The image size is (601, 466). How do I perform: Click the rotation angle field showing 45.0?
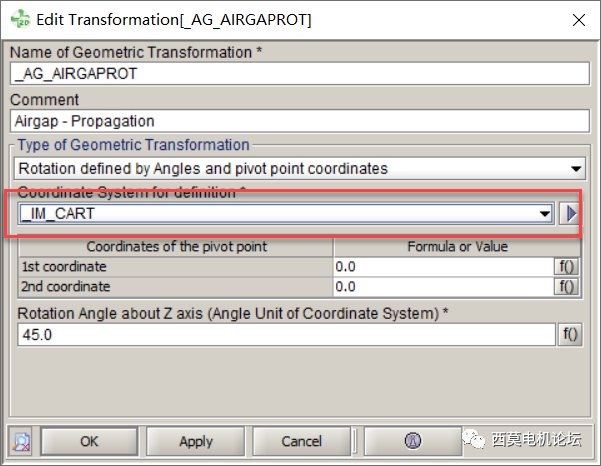[285, 335]
